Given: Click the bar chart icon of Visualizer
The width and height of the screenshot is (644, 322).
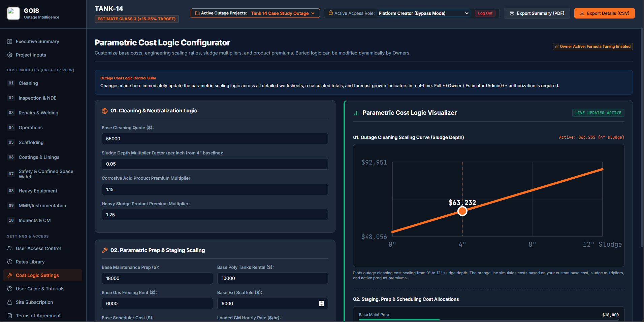Looking at the screenshot, I should [356, 113].
